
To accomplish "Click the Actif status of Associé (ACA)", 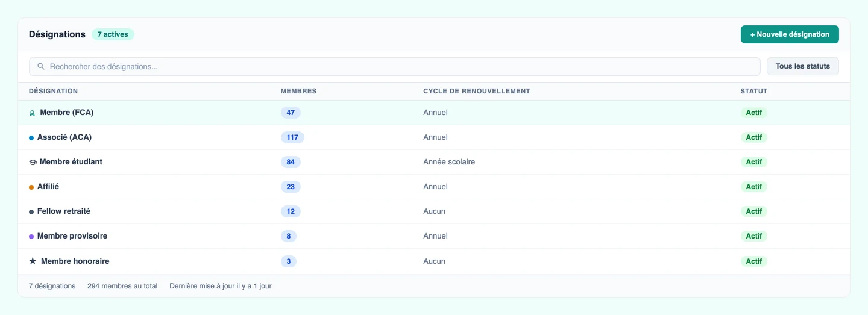I will (x=754, y=137).
